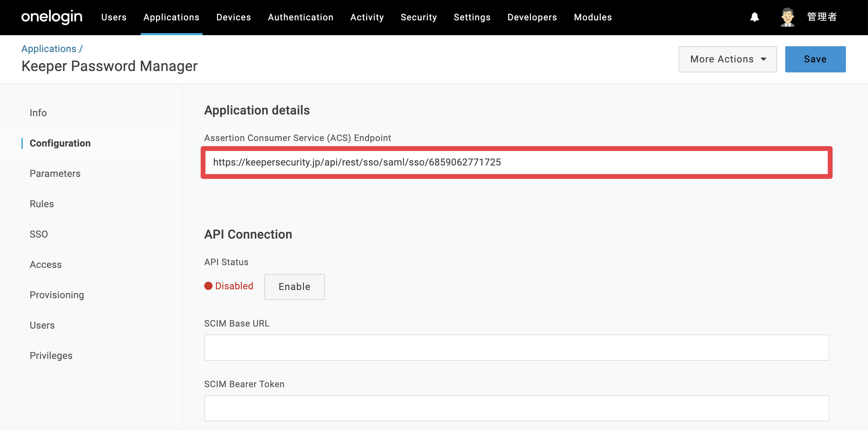This screenshot has width=868, height=431.
Task: Click the red Disabled status indicator
Action: click(x=229, y=286)
